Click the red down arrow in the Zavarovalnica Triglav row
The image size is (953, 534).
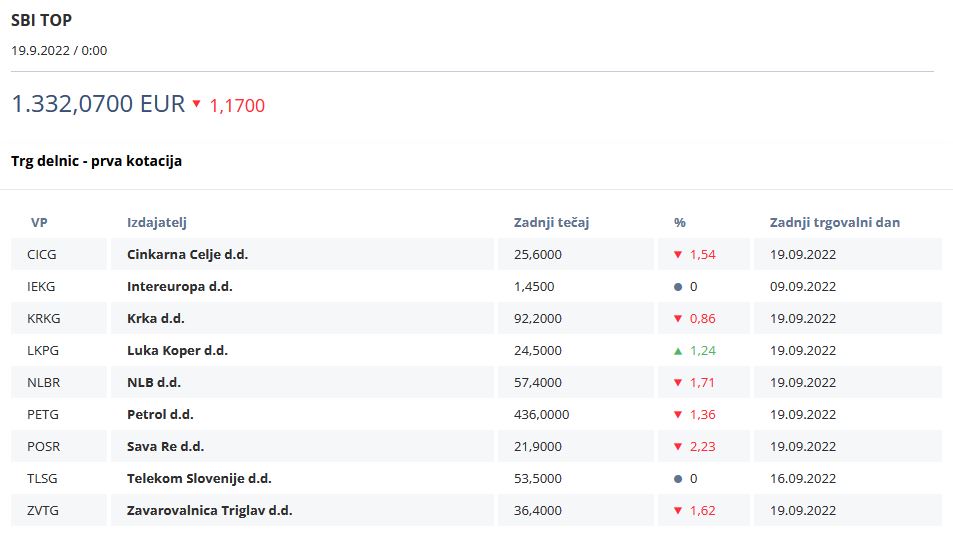pos(678,510)
